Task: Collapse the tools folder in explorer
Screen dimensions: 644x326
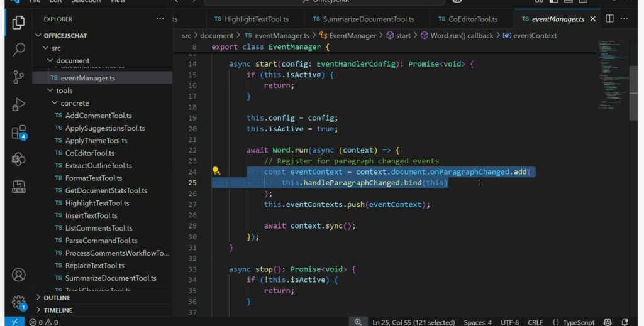Action: click(x=64, y=90)
